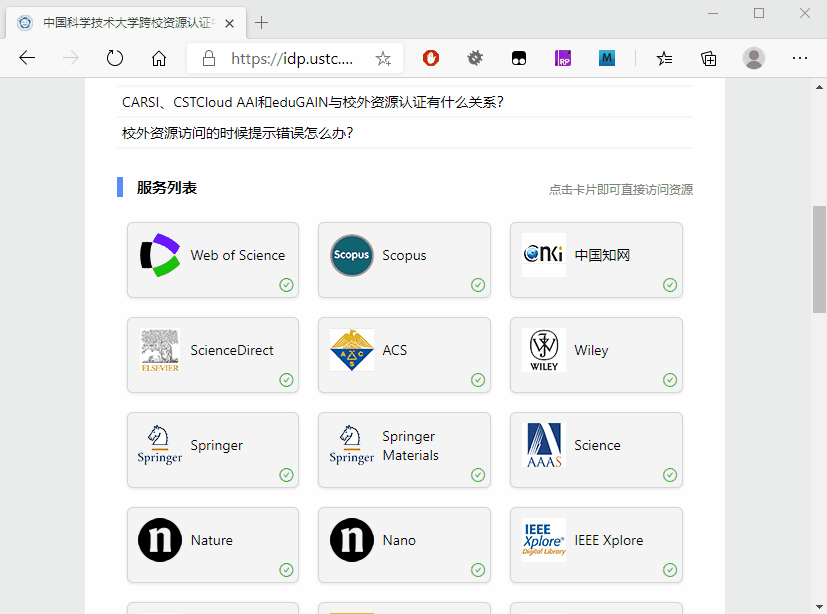
Task: Click the green check on Nature card
Action: tap(286, 570)
